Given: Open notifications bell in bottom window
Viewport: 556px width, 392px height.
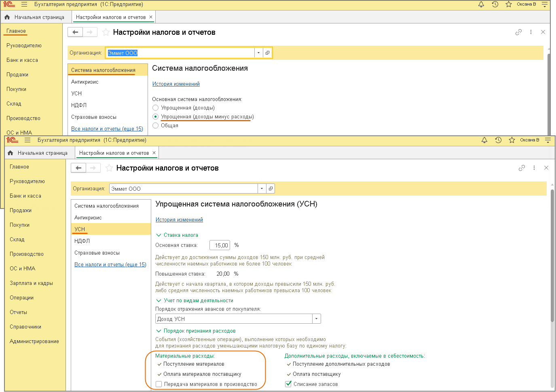Looking at the screenshot, I should point(484,140).
